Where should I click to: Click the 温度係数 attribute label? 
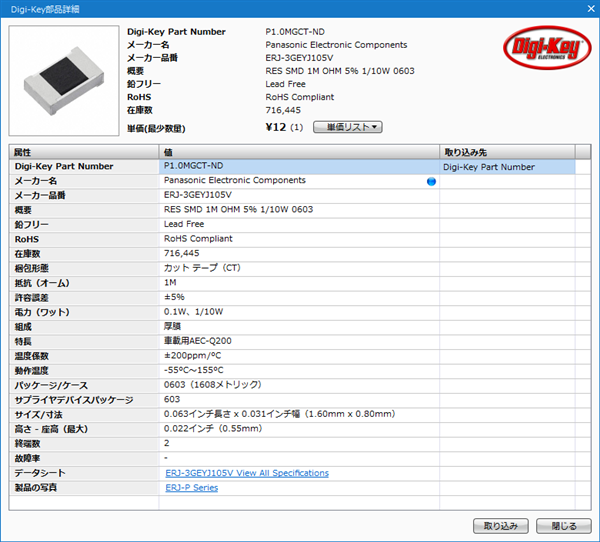point(32,356)
